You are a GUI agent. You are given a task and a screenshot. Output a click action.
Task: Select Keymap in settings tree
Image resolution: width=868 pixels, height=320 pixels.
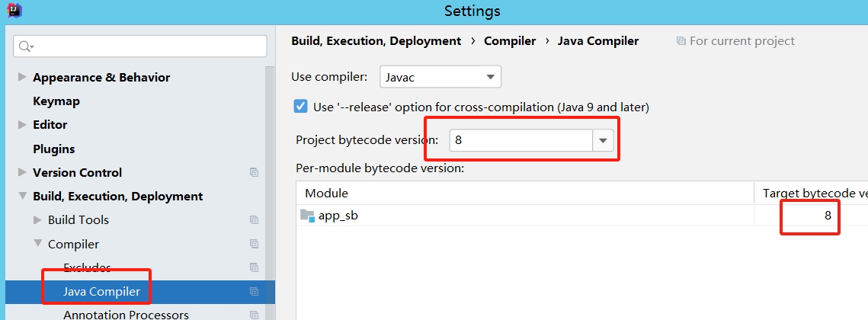tap(56, 101)
